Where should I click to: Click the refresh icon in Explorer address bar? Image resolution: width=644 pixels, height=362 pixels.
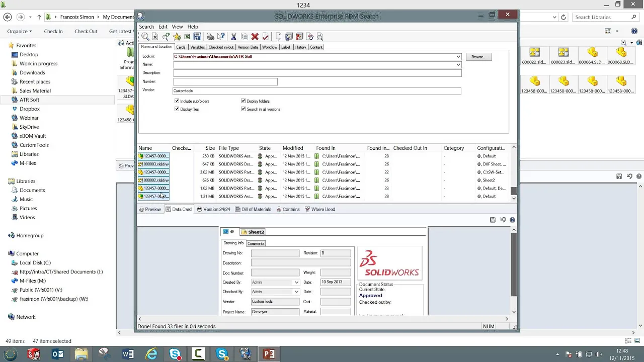coord(564,17)
